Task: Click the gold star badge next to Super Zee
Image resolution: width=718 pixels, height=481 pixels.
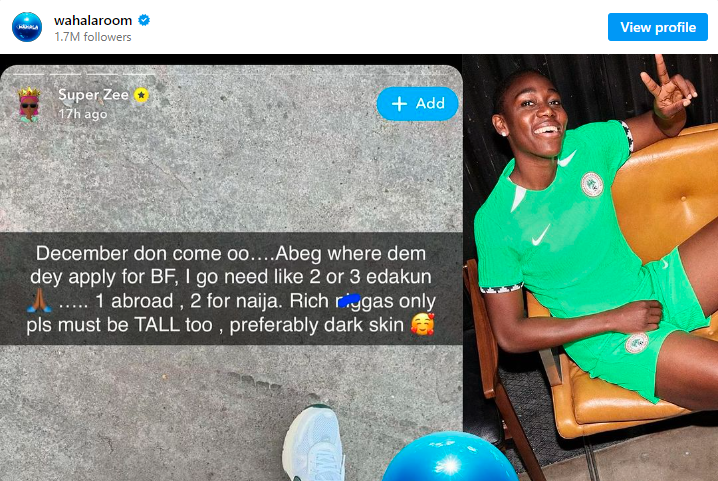Action: tap(143, 96)
